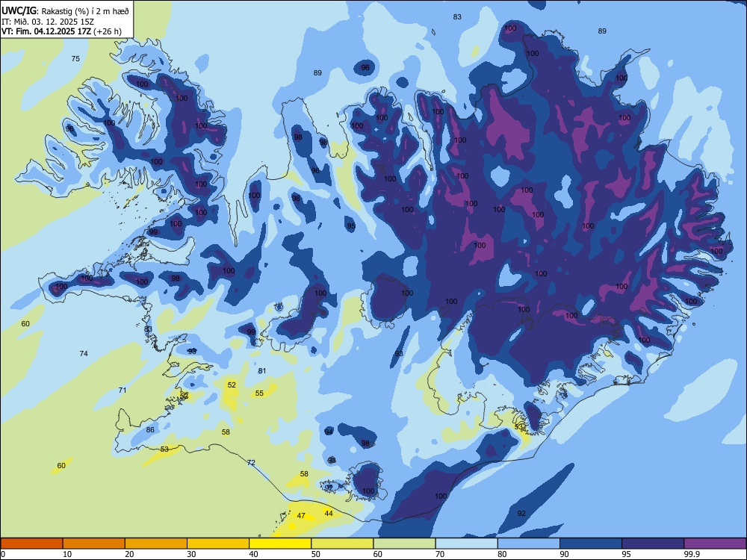Click the humidity value '72' on the coastline

point(252,462)
